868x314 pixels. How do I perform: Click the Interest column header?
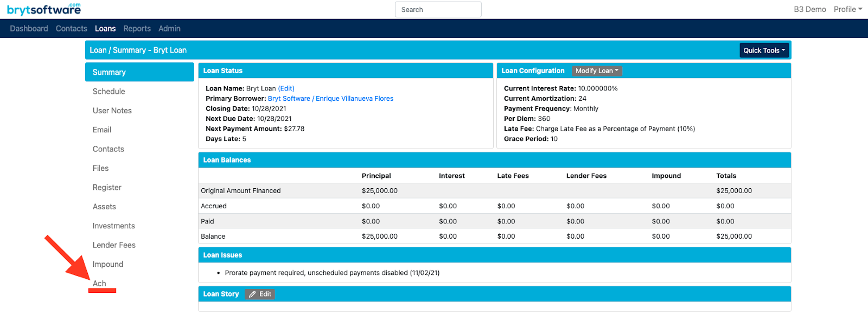click(x=451, y=176)
